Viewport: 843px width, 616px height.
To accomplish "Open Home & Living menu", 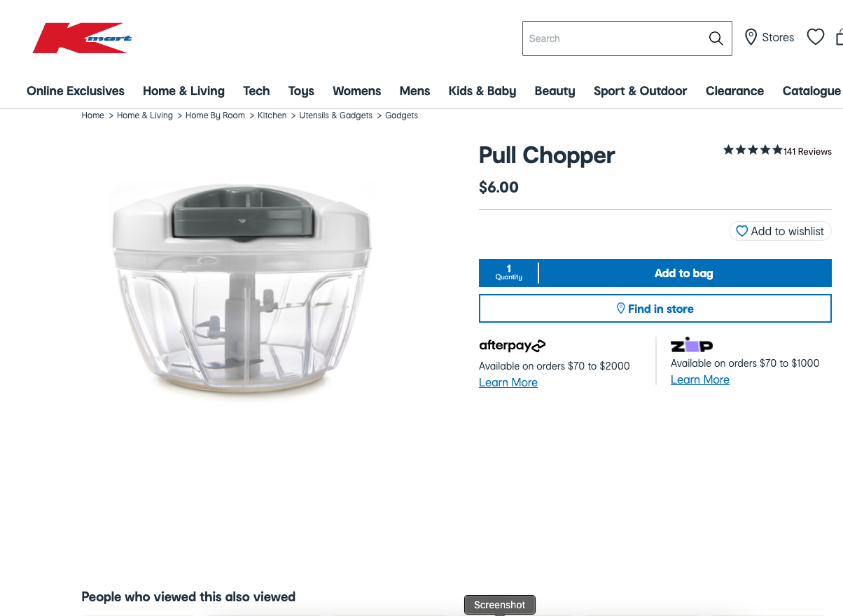I will [183, 91].
